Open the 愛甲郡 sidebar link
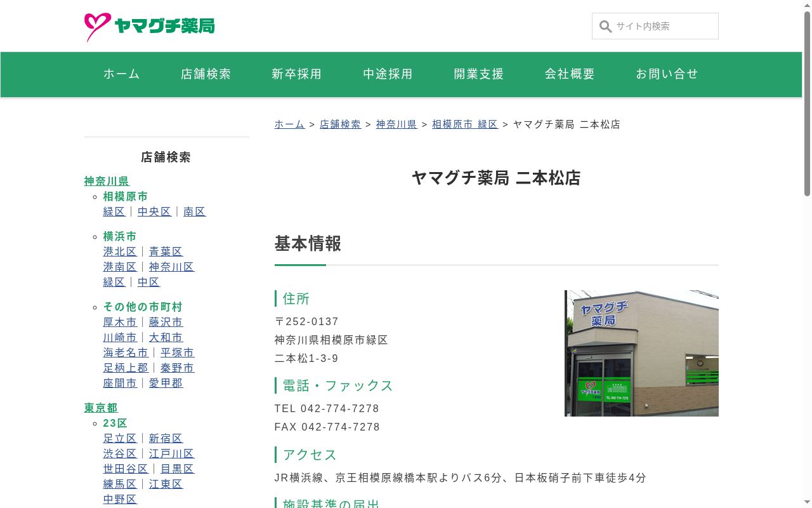This screenshot has width=812, height=508. point(166,384)
